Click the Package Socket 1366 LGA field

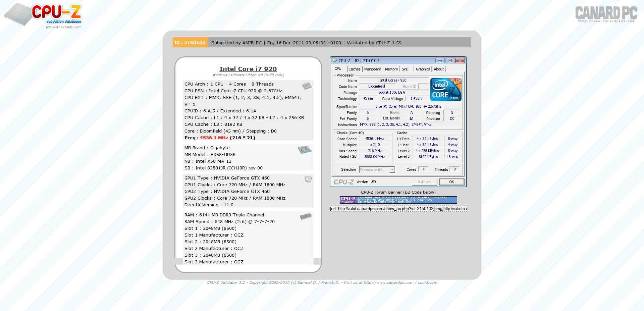393,92
